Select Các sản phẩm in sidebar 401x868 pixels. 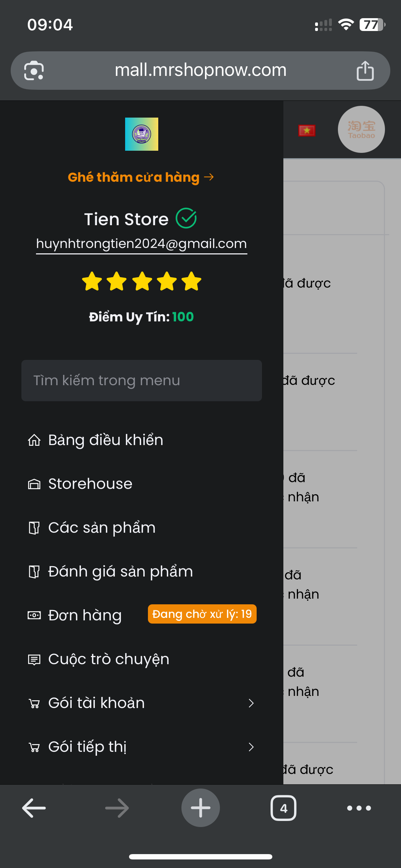142,528
